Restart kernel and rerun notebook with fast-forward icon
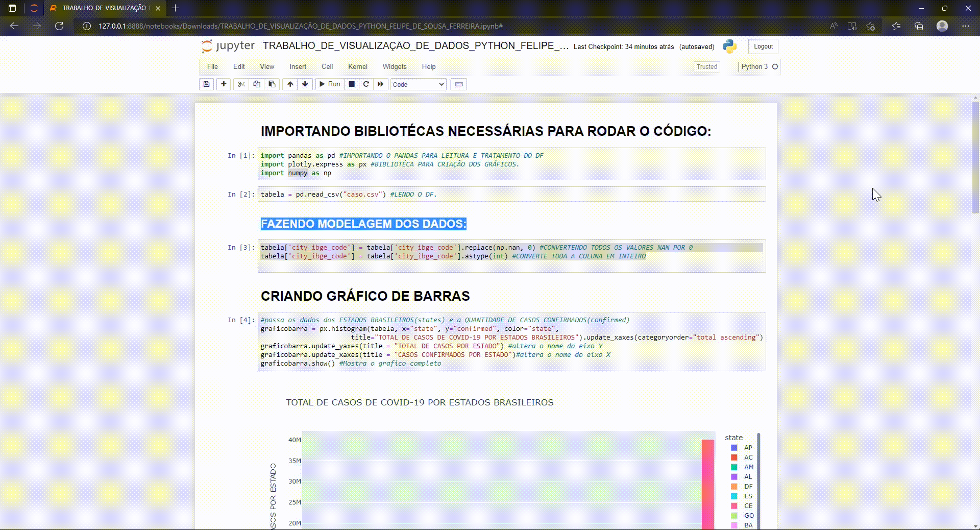Image resolution: width=980 pixels, height=530 pixels. tap(381, 84)
